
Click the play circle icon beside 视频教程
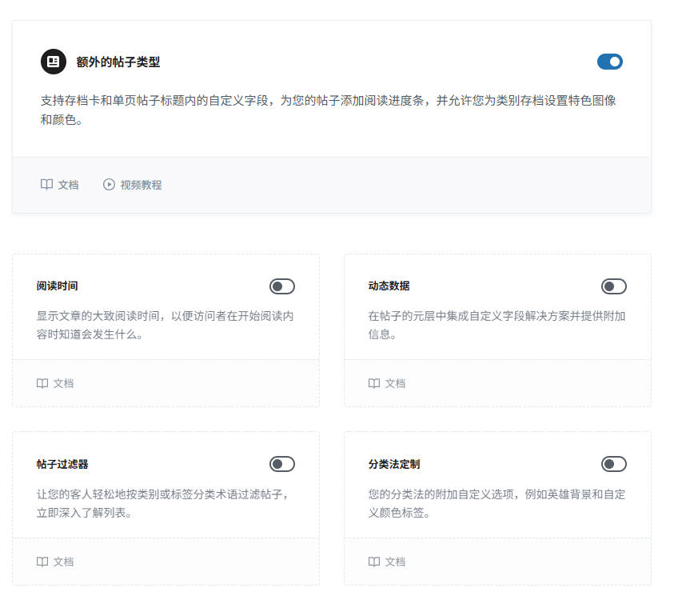point(109,184)
